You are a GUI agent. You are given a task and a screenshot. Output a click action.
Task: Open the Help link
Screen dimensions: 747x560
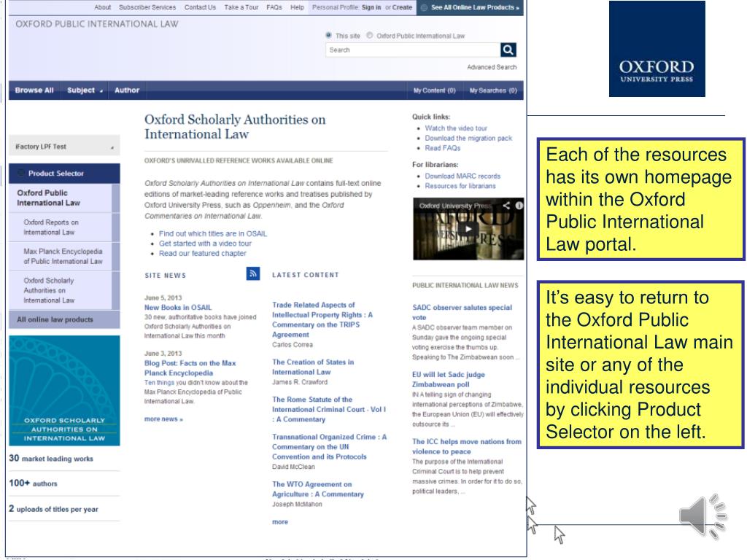(x=297, y=7)
